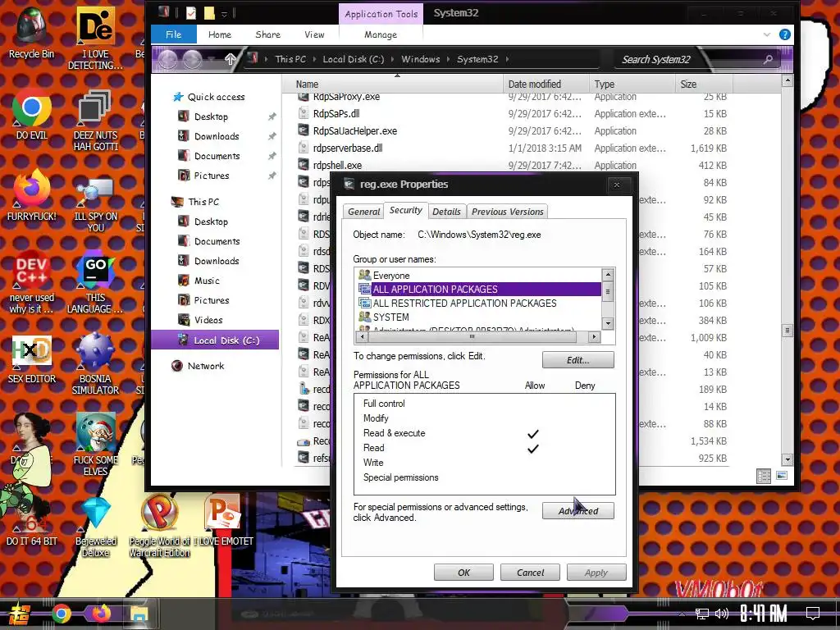Click the Explorer help question mark icon
Image resolution: width=840 pixels, height=630 pixels.
785,34
